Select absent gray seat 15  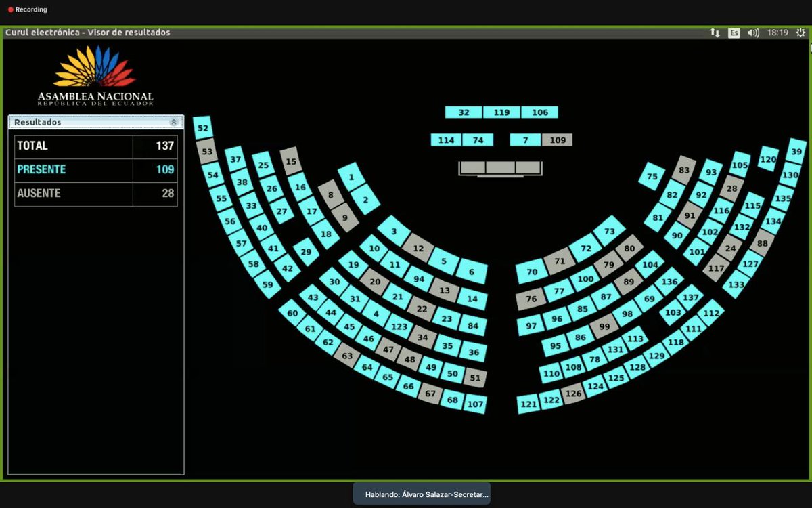click(x=291, y=161)
